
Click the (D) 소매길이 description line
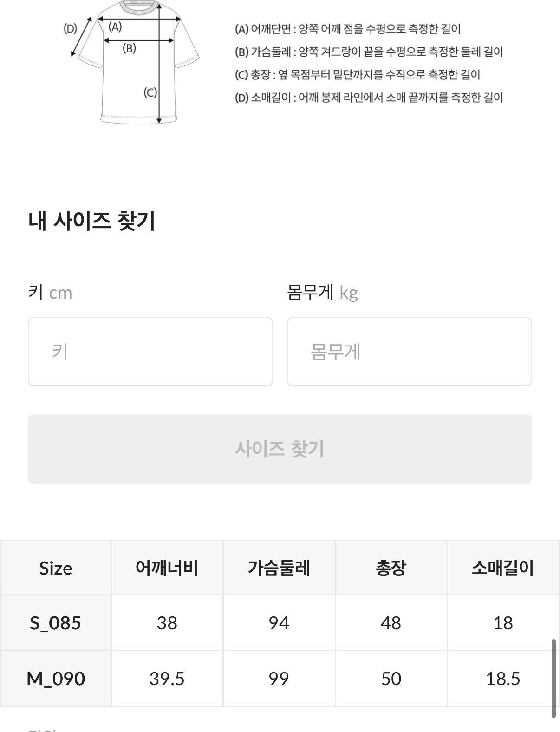coord(369,98)
